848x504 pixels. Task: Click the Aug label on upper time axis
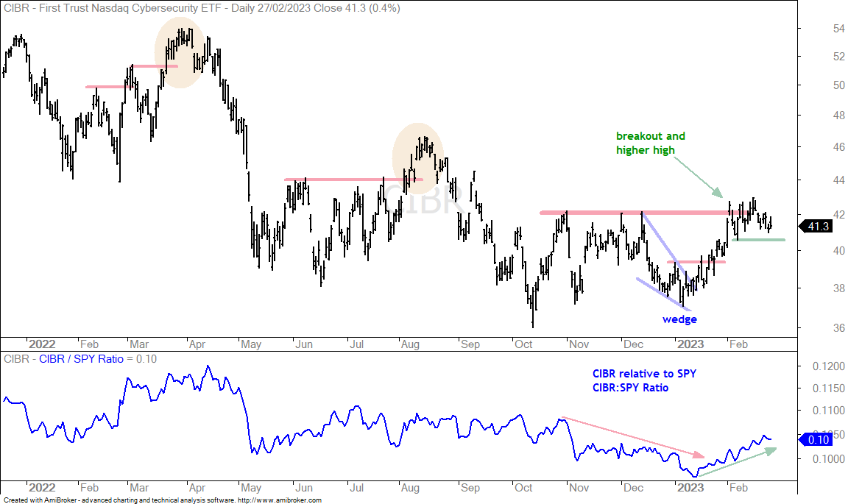[x=410, y=344]
